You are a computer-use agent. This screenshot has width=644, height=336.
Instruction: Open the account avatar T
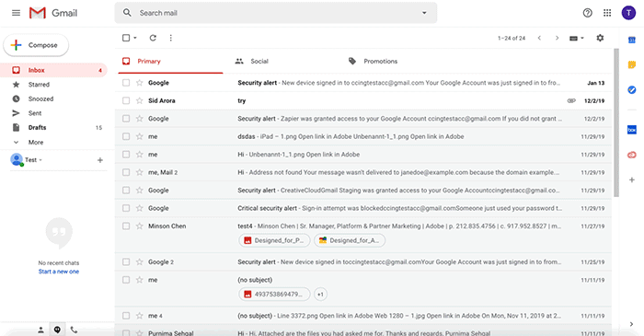point(628,13)
